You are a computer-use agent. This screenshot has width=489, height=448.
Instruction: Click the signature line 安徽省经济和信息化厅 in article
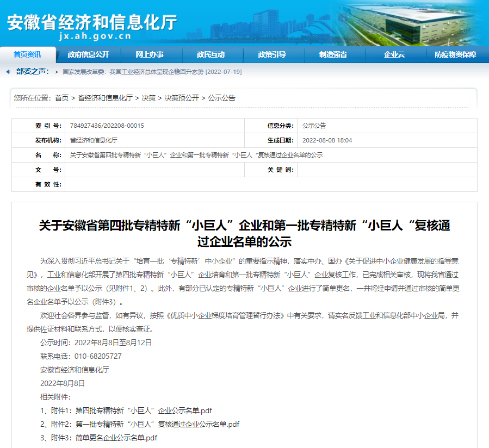(x=75, y=370)
